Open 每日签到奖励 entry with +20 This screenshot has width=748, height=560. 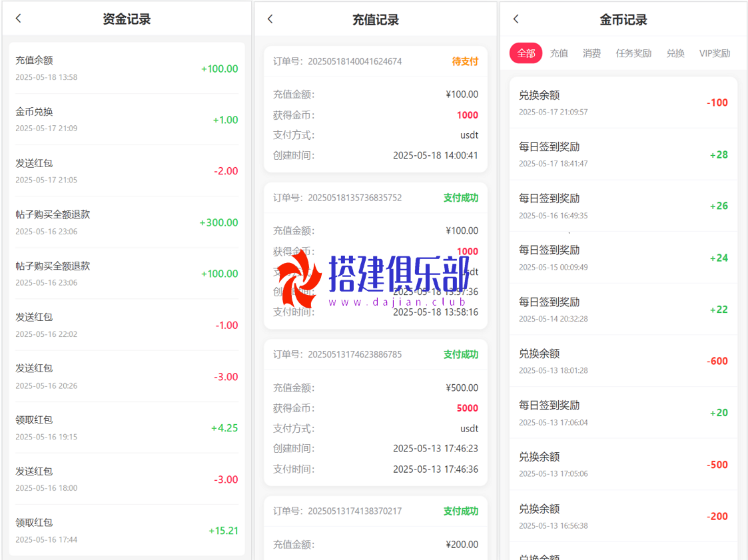(623, 413)
